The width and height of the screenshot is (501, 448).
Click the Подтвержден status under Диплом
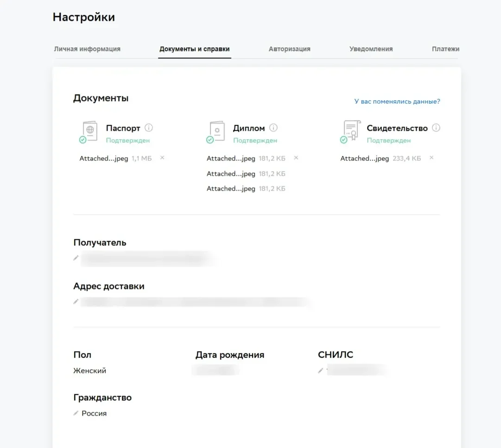pos(255,141)
